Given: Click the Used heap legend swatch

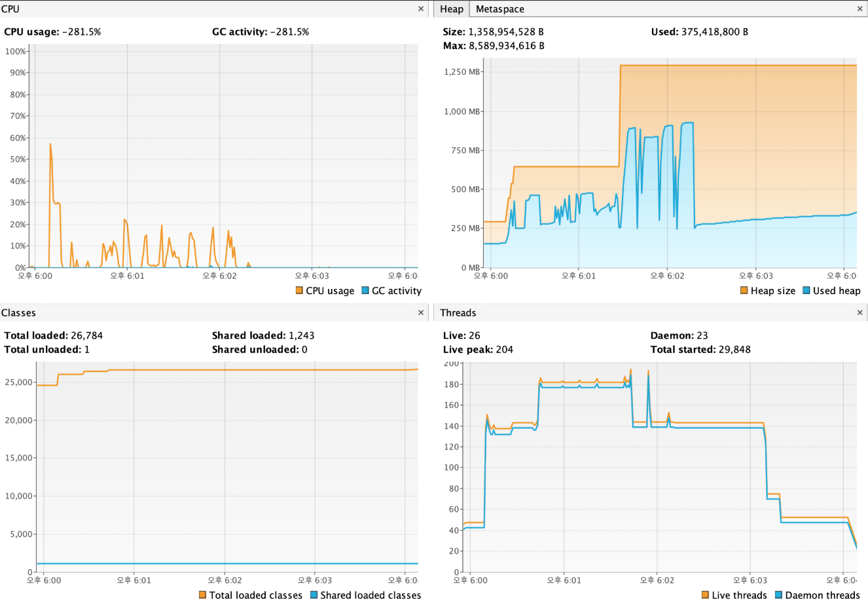Looking at the screenshot, I should pyautogui.click(x=806, y=291).
